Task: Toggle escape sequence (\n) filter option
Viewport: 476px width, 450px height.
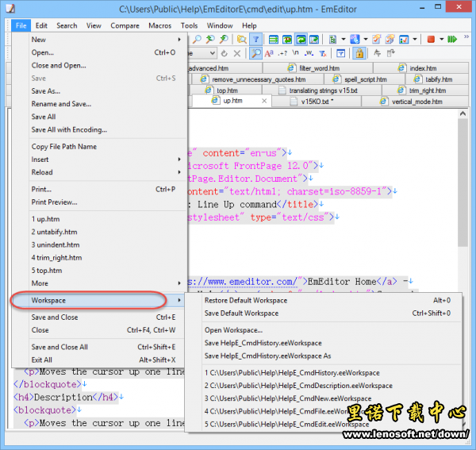Action: [x=295, y=53]
